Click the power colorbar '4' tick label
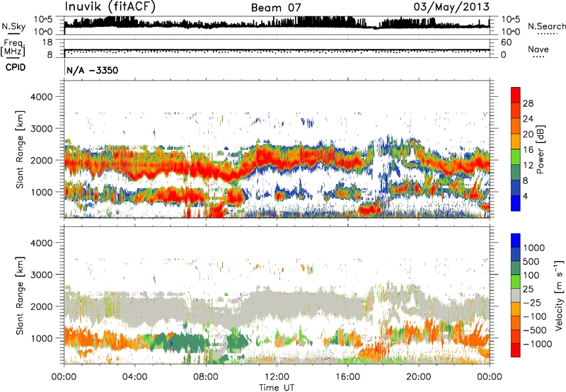This screenshot has height=392, width=566. pos(525,196)
